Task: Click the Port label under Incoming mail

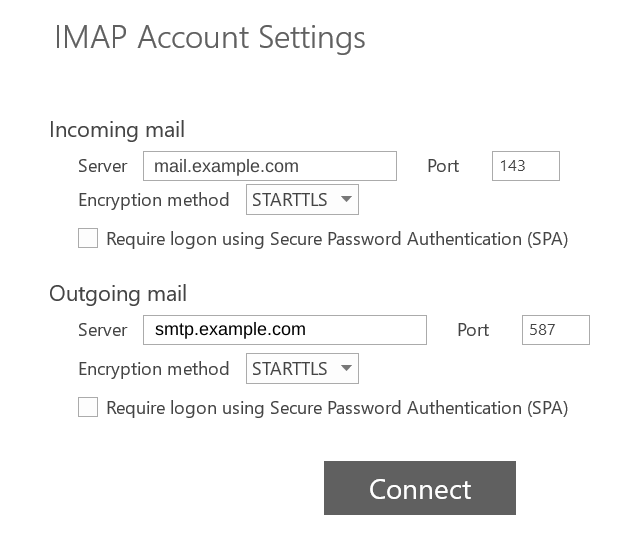Action: [x=443, y=166]
